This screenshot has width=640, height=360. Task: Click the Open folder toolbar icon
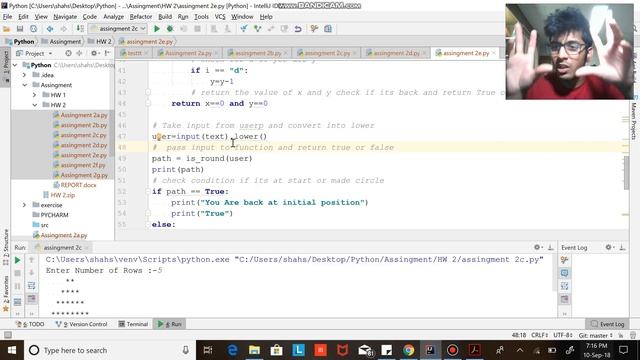7,29
